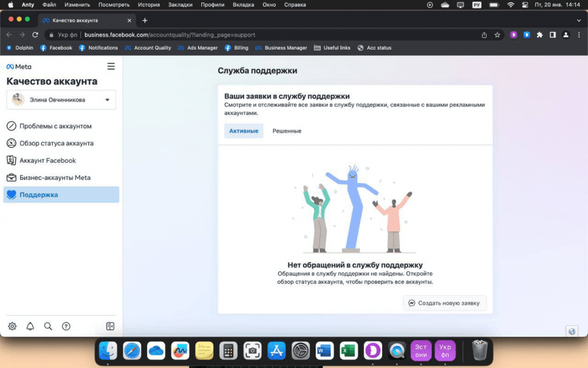This screenshot has height=368, width=588.
Task: Open the Trash in the dock
Action: pos(480,350)
